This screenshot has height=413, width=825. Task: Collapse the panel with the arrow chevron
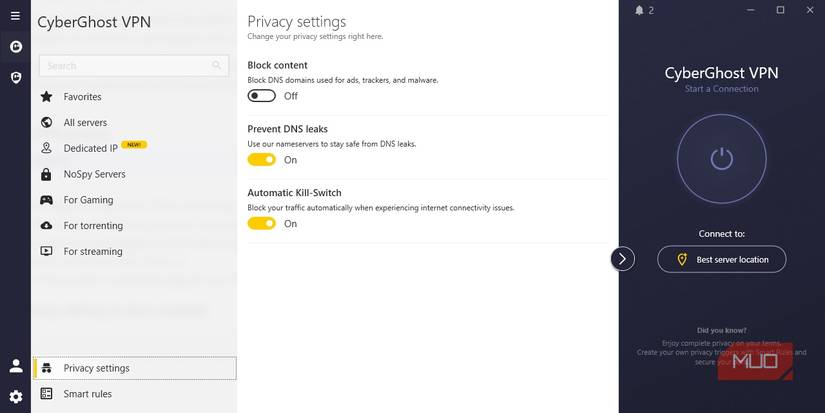pos(622,259)
